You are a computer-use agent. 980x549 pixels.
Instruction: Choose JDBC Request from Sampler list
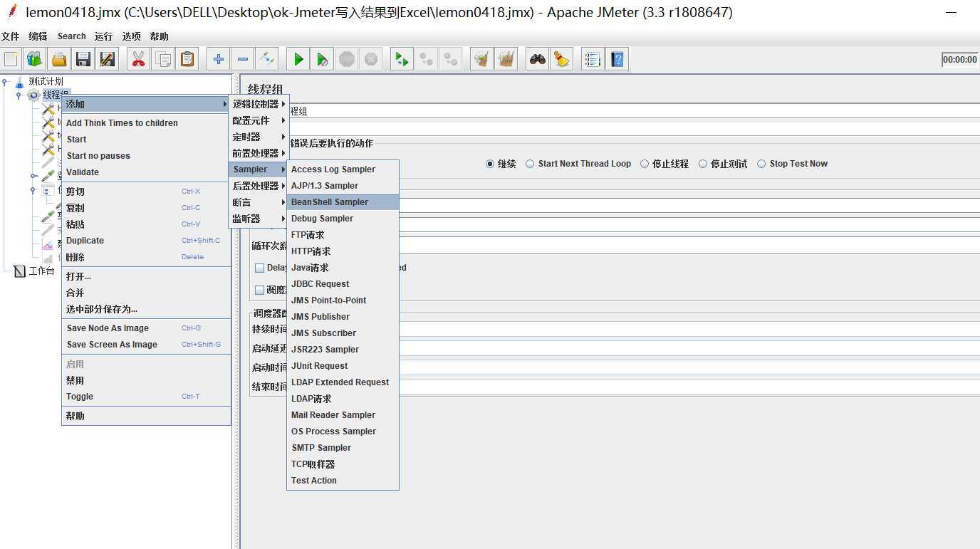tap(343, 284)
